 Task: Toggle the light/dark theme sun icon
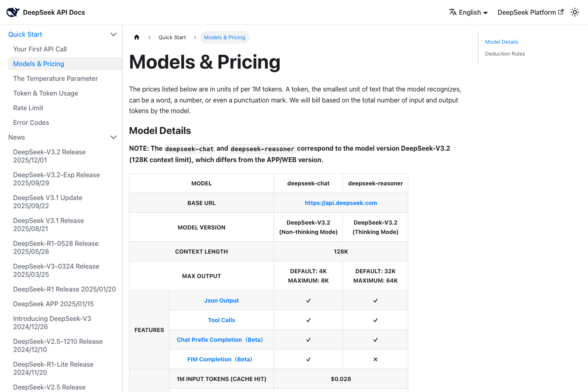pyautogui.click(x=575, y=12)
